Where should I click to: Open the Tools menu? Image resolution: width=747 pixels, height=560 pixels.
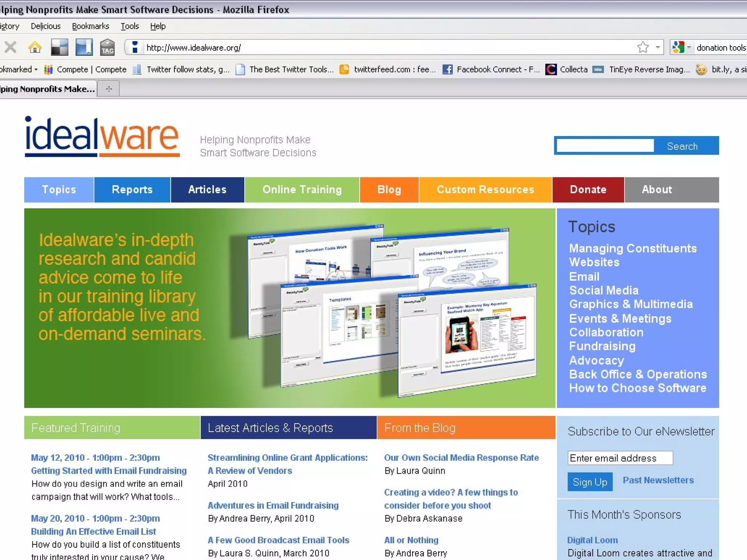click(x=130, y=26)
